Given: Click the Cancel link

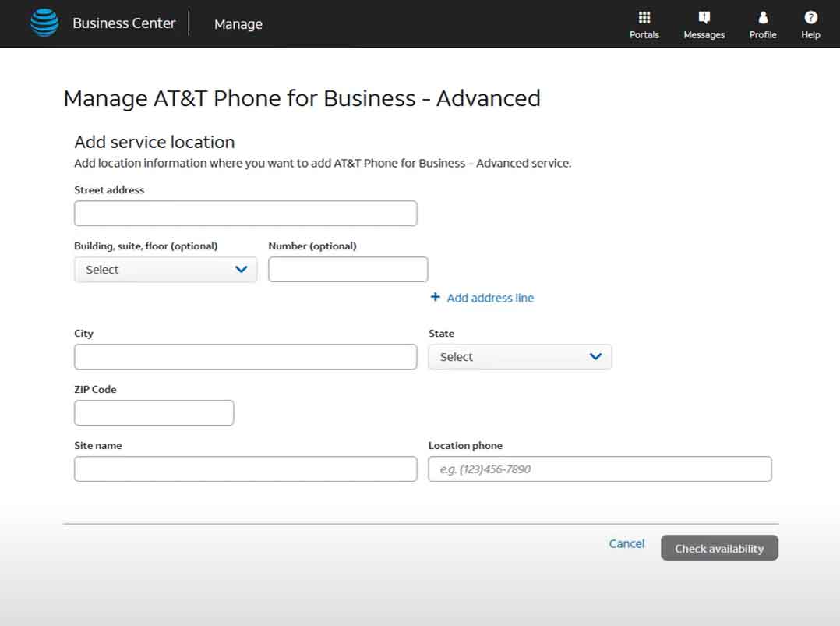Looking at the screenshot, I should [626, 543].
